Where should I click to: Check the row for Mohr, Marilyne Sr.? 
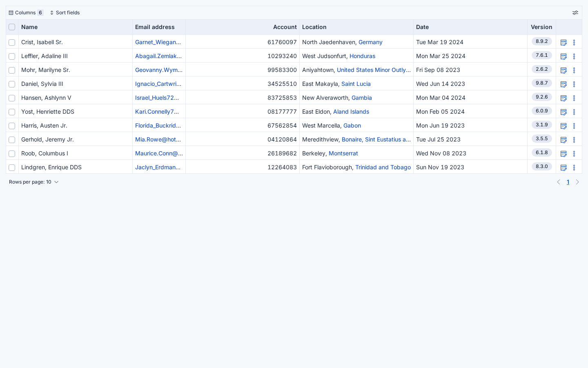point(12,70)
